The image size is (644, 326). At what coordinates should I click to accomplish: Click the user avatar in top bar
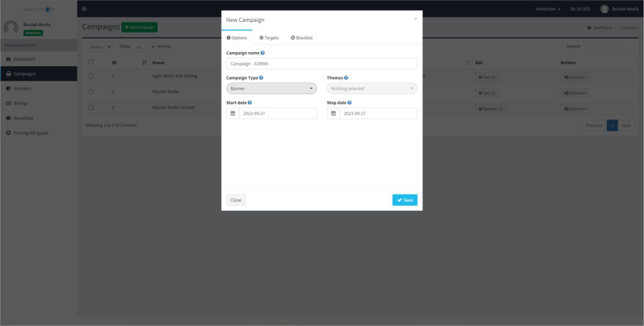[604, 9]
